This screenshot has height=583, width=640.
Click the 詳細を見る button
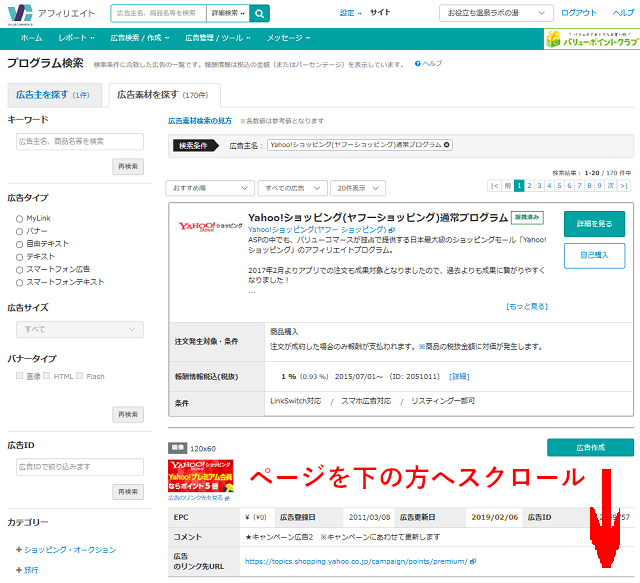pyautogui.click(x=594, y=224)
